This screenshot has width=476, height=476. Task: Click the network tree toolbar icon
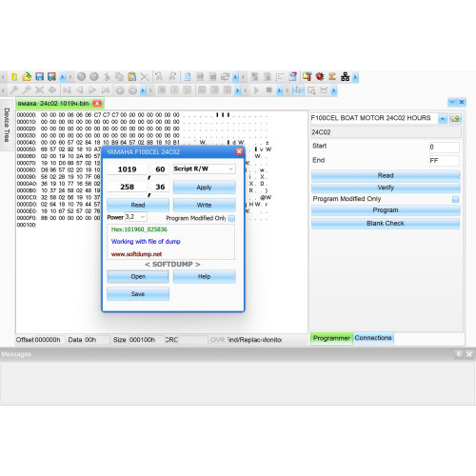coord(345,76)
